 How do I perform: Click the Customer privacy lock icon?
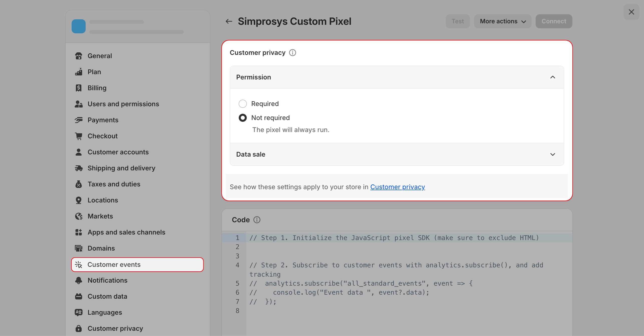pos(79,328)
